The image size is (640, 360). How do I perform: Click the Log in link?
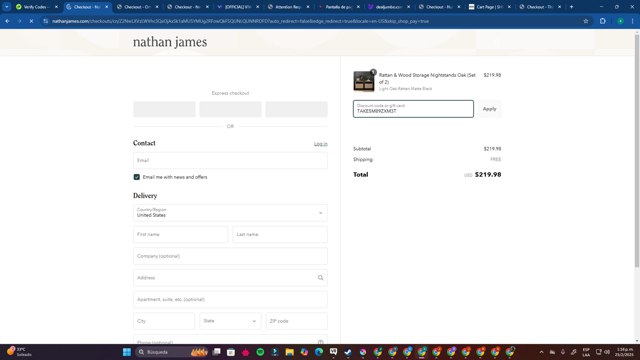(320, 144)
